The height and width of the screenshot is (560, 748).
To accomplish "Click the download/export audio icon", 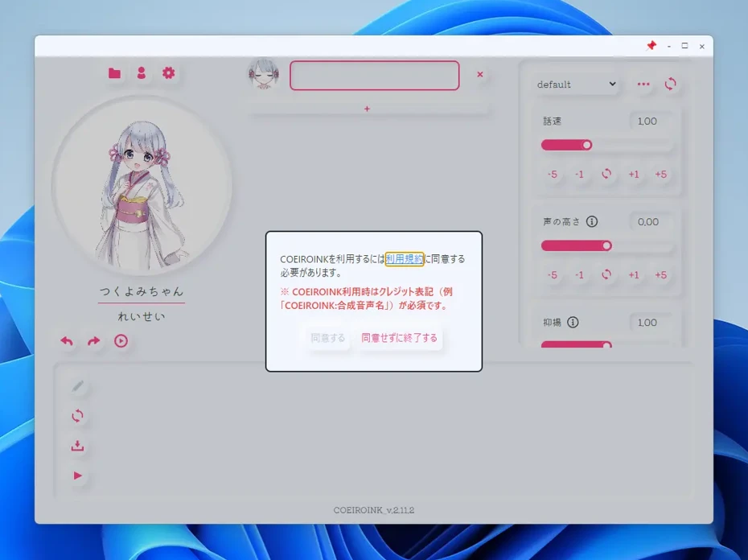I will 77,446.
